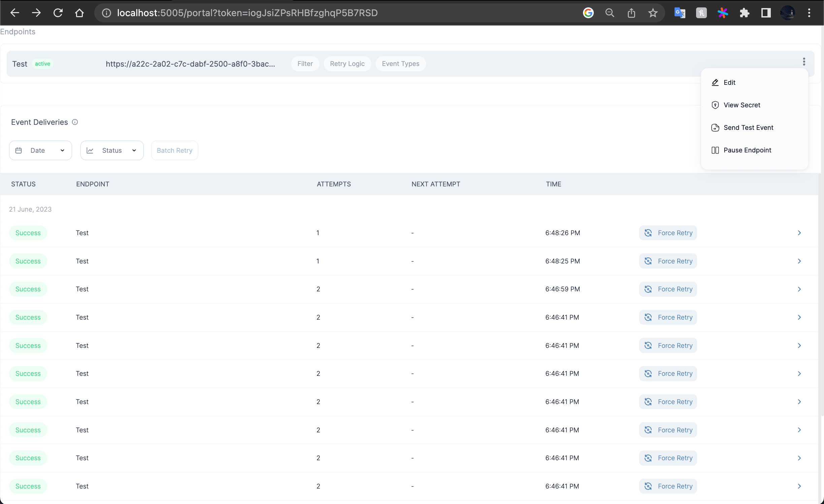Image resolution: width=824 pixels, height=504 pixels.
Task: Click the Force Retry icon on the 6:48:26 PM row
Action: coord(648,232)
